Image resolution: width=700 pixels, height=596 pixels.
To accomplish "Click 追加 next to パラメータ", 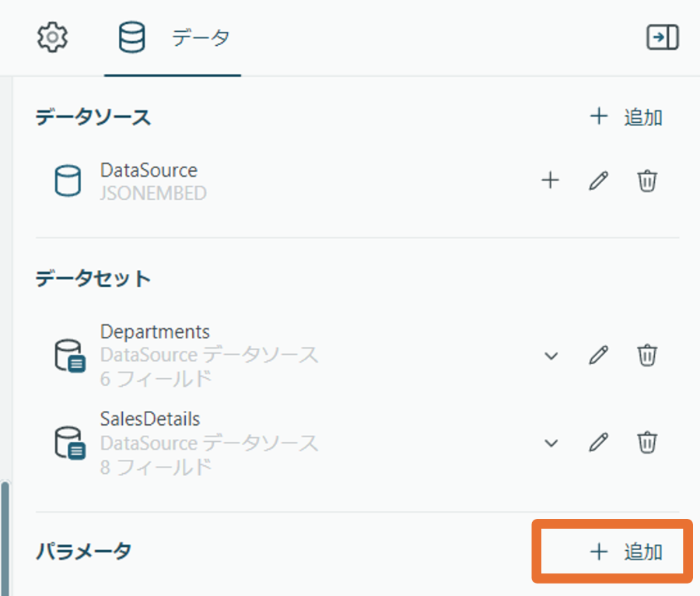I will [x=626, y=552].
